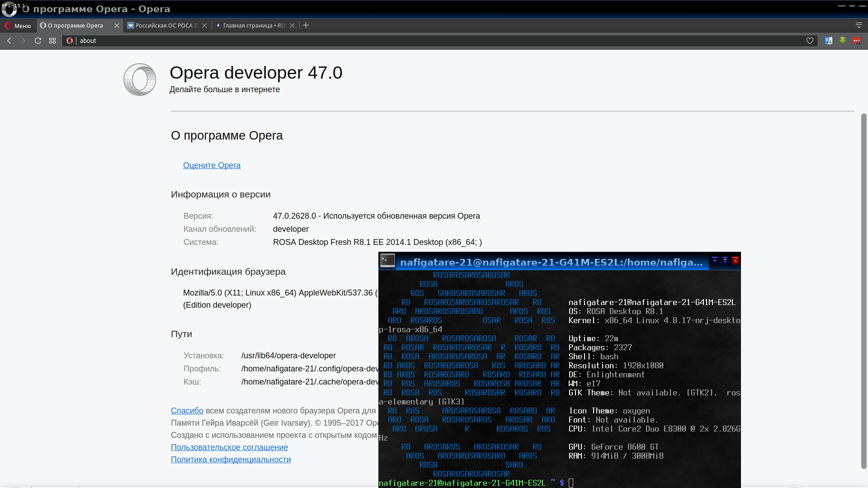Open the red password manager extension

point(857,41)
